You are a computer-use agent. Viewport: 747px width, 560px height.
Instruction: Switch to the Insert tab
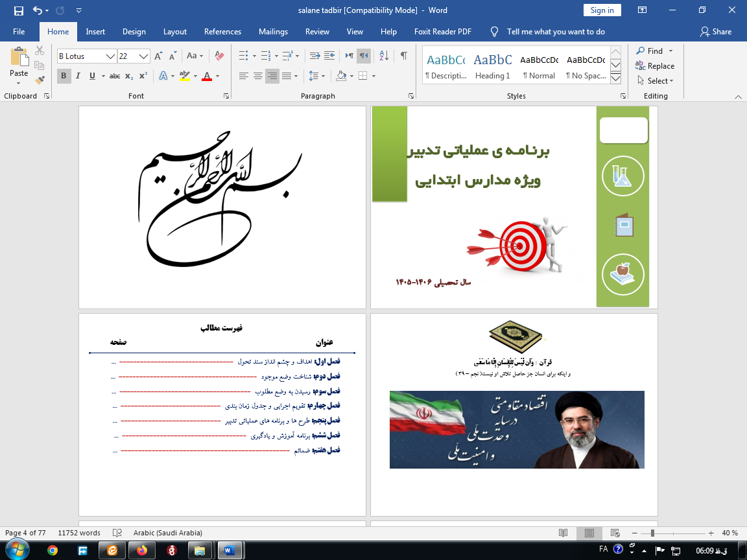point(95,31)
